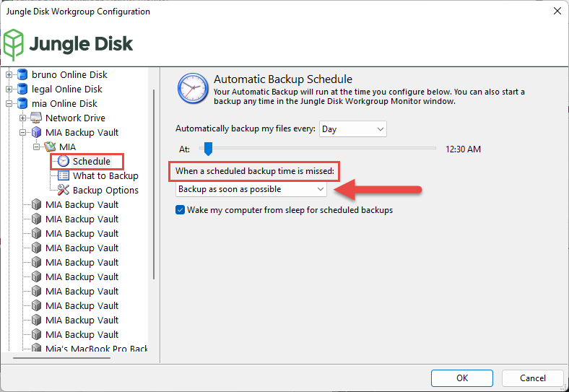
Task: Click OK to save the schedule
Action: coord(462,378)
